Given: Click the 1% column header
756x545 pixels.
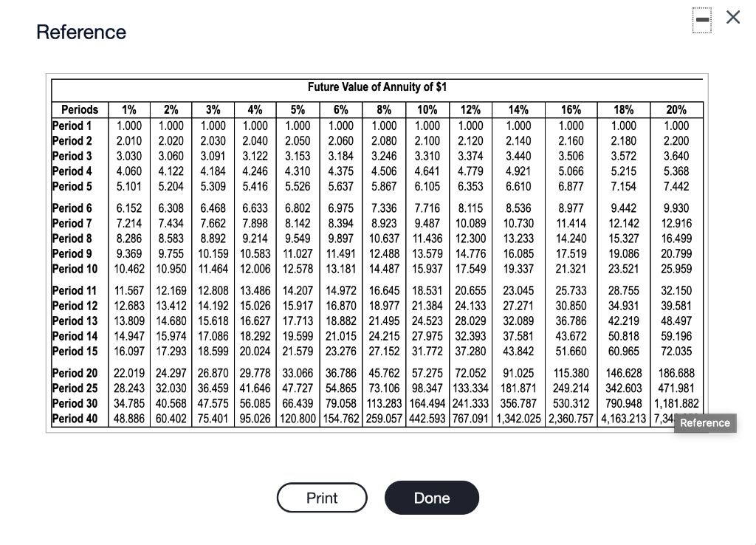Looking at the screenshot, I should 129,109.
